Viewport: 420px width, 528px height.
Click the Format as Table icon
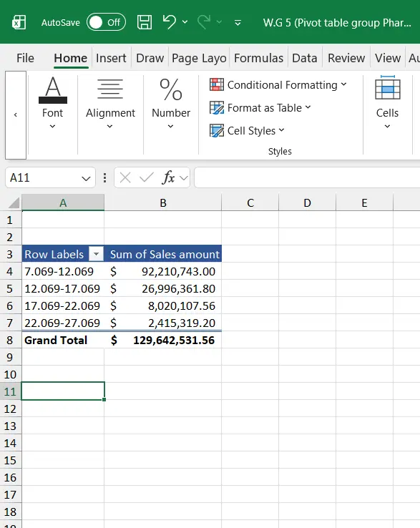217,108
